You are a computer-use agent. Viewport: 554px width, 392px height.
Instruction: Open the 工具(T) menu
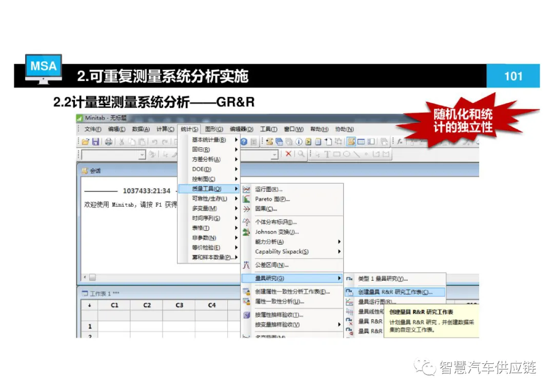point(268,129)
